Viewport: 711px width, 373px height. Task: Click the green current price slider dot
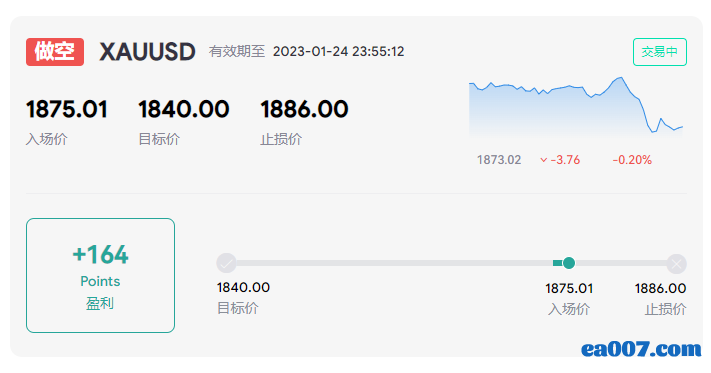(x=569, y=263)
